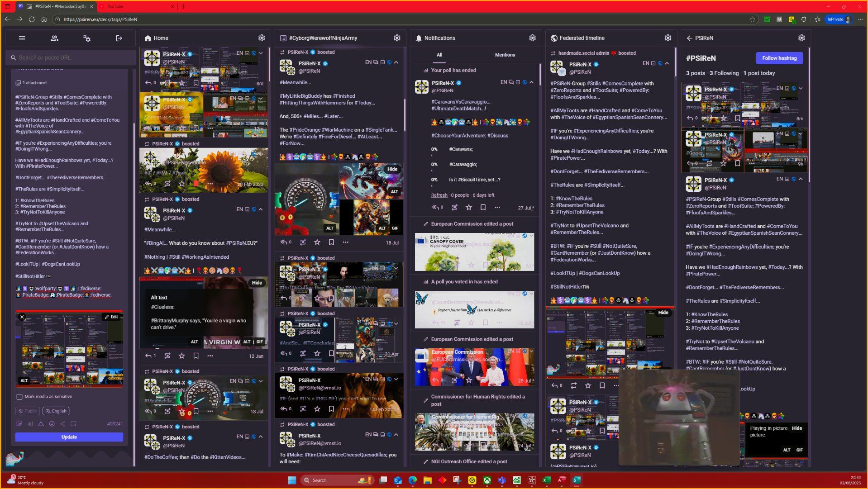This screenshot has height=489, width=868.
Task: Collapse the #Meanwhile Cyborg post chevron
Action: pos(396,62)
